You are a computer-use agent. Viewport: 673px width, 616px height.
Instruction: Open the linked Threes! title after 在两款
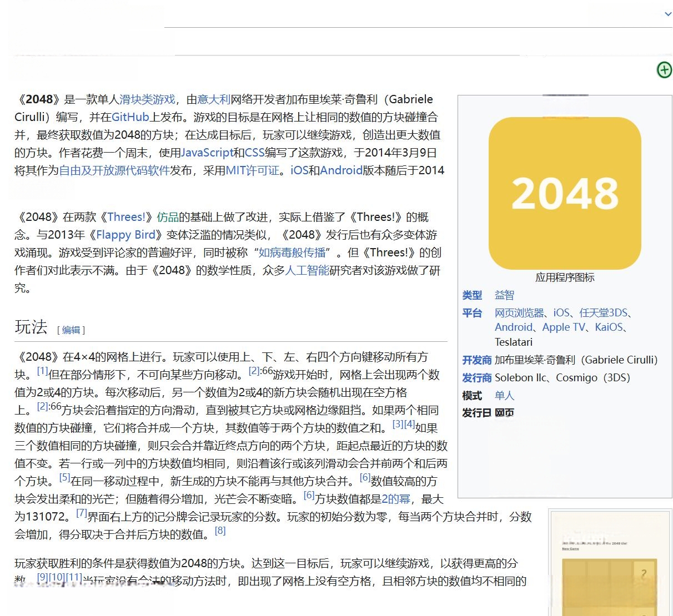(x=126, y=217)
